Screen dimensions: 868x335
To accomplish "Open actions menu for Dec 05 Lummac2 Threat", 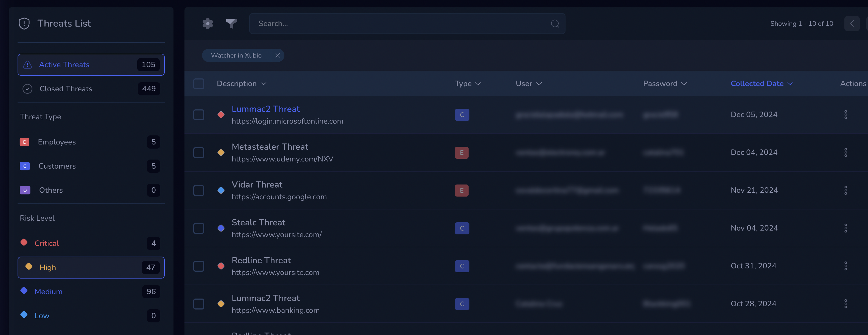I will click(845, 115).
